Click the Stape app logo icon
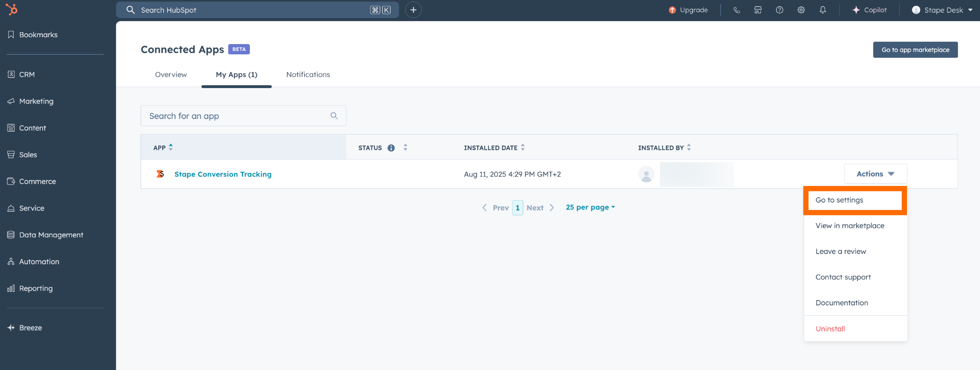980x370 pixels. (x=160, y=174)
